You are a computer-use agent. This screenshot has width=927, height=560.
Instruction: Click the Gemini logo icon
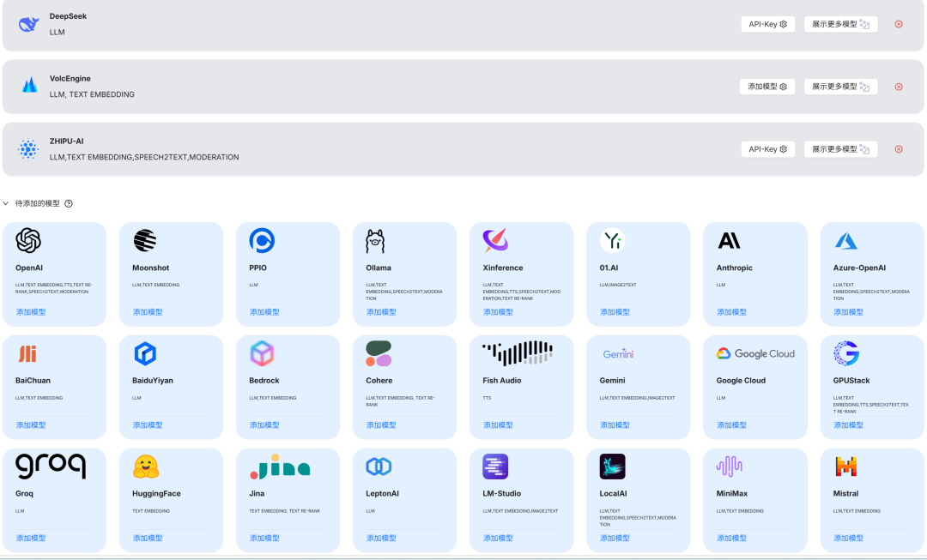click(618, 353)
